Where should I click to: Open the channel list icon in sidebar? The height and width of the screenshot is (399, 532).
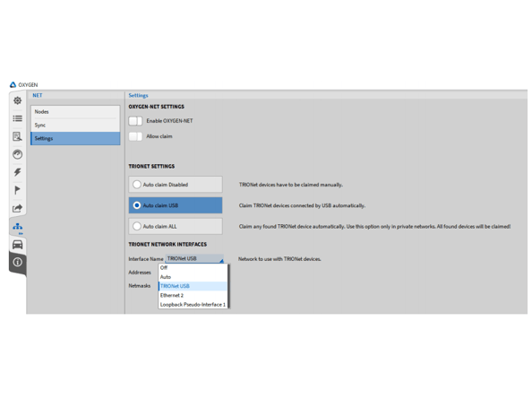pos(18,118)
